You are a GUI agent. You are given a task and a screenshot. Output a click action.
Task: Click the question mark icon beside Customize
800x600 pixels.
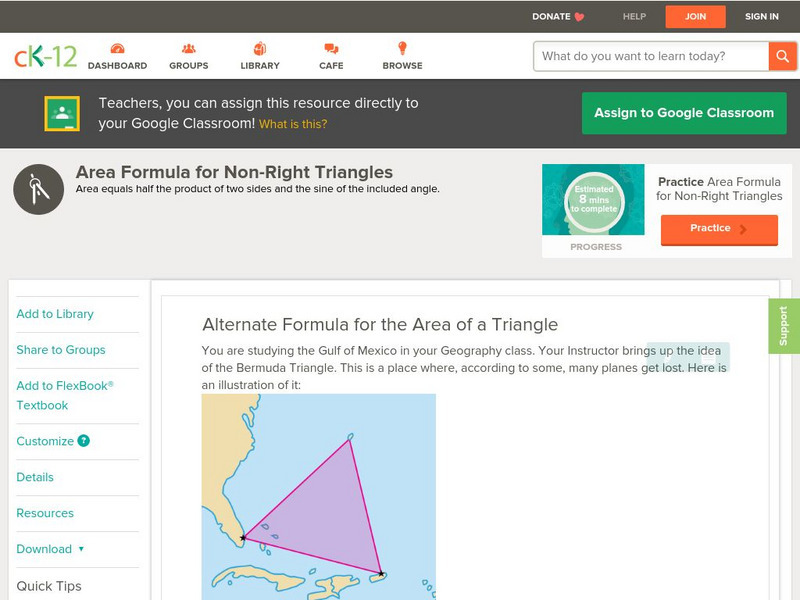83,440
